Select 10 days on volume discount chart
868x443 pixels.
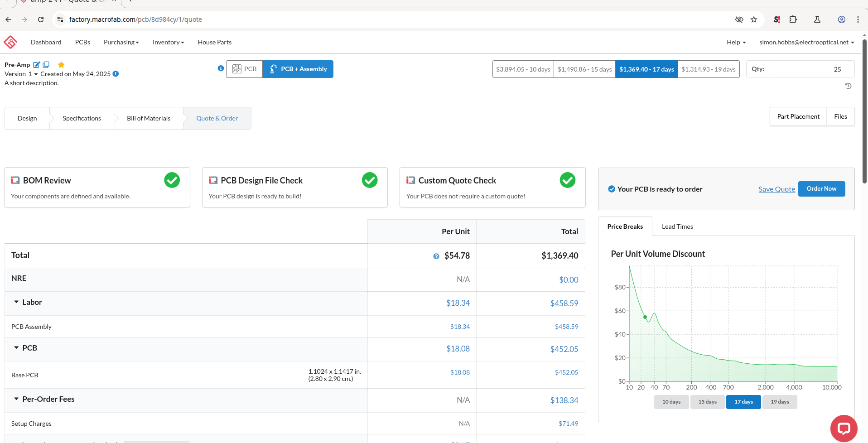click(x=671, y=402)
